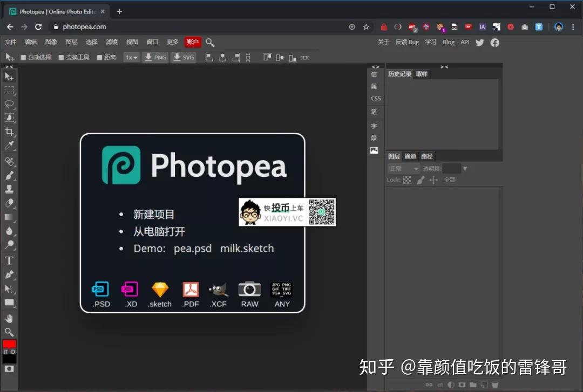Screen dimensions: 583x392
Task: Click the 透明度 opacity input field
Action: tap(452, 169)
